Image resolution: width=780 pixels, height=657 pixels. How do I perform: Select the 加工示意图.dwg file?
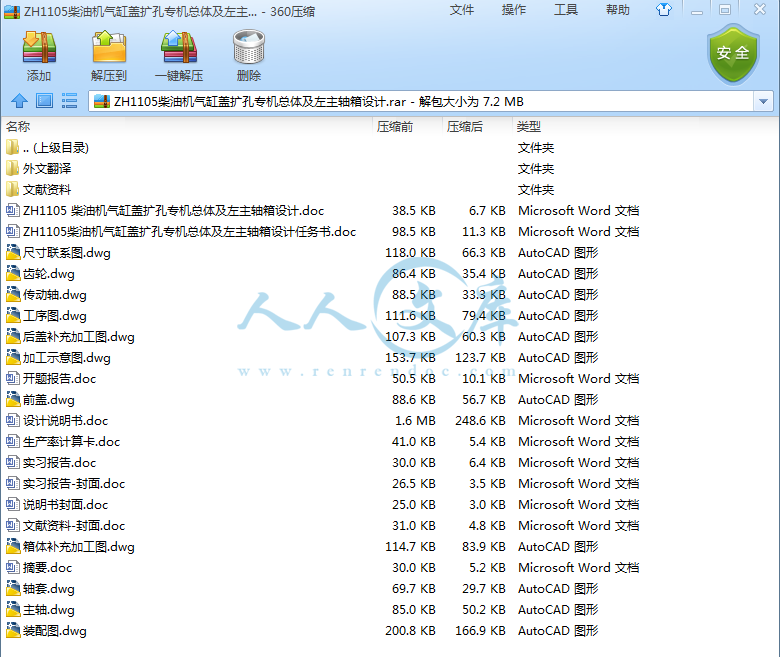pyautogui.click(x=390, y=358)
